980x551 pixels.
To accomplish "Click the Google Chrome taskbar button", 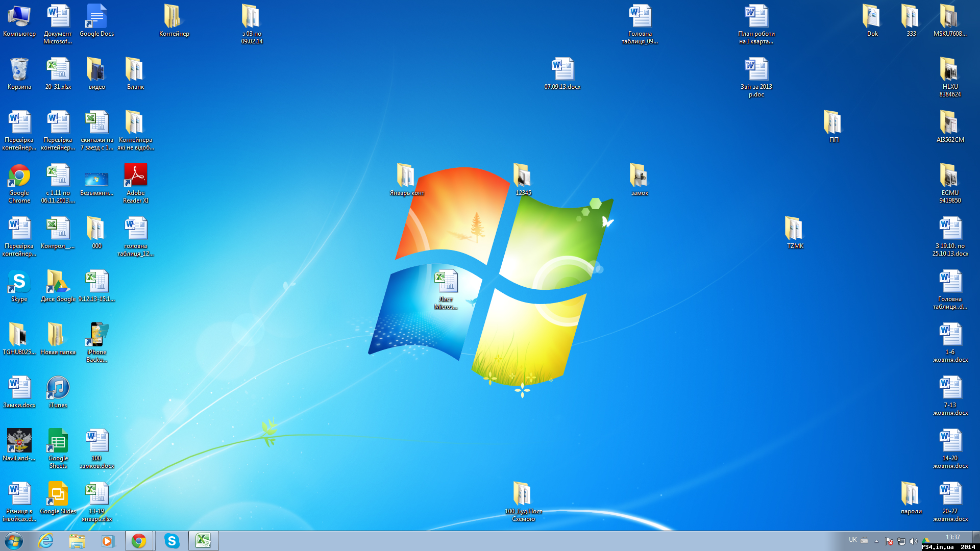I will pos(139,541).
